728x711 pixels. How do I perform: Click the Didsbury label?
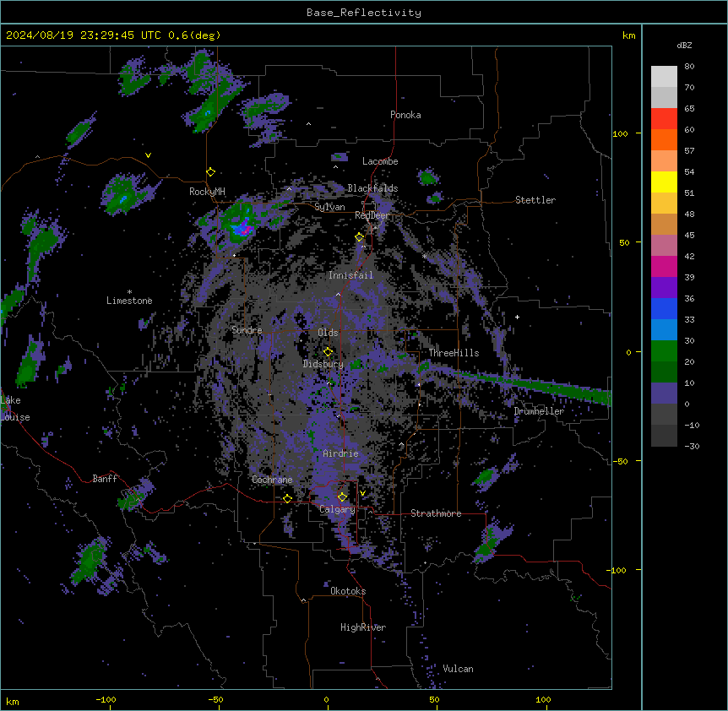click(323, 364)
